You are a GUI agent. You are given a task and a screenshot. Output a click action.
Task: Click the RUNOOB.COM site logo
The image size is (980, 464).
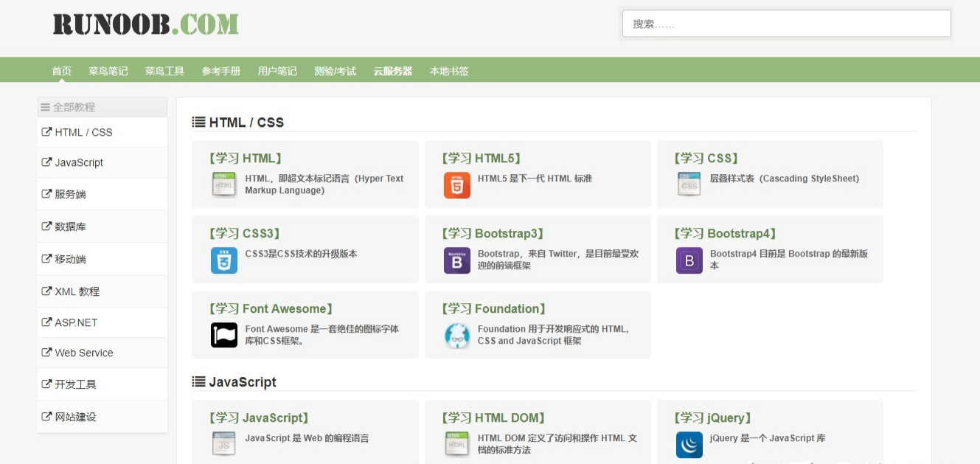point(145,24)
